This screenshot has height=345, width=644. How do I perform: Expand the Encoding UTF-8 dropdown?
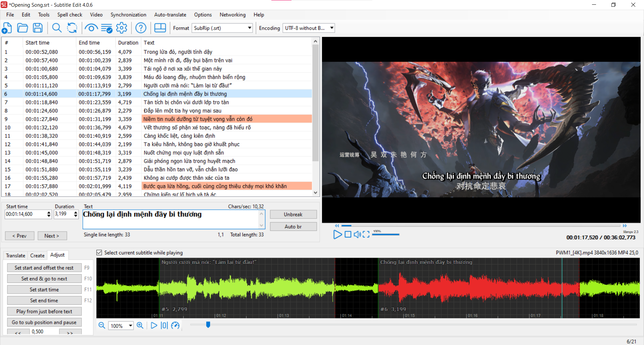332,28
